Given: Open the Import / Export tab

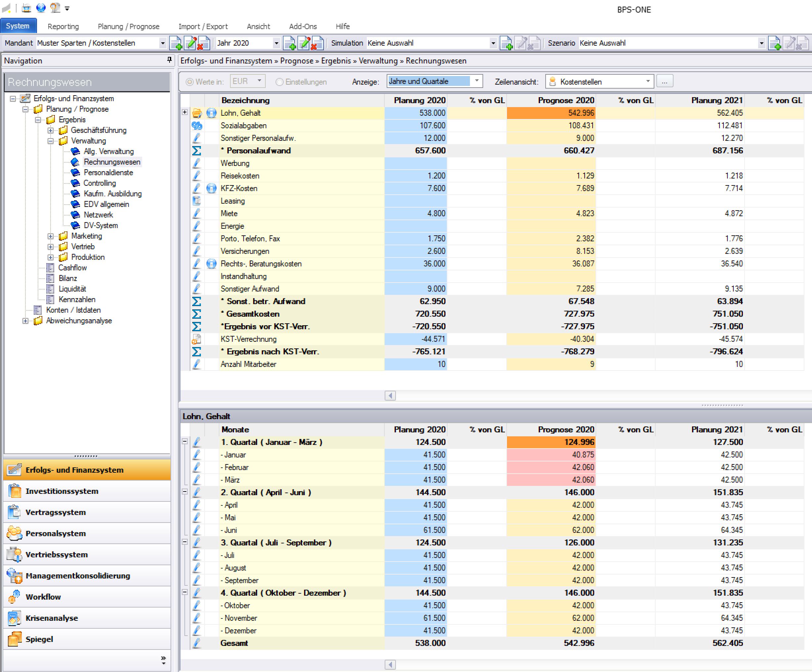Looking at the screenshot, I should pyautogui.click(x=203, y=26).
